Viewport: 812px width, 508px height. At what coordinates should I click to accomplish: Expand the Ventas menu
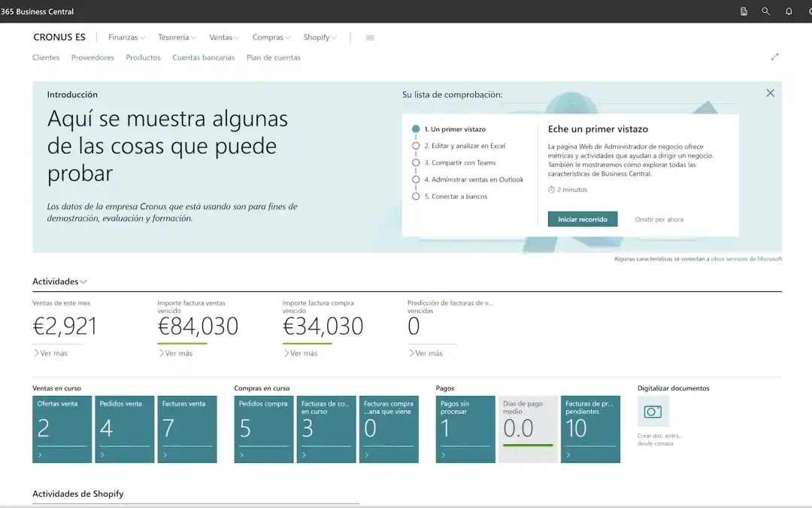224,38
